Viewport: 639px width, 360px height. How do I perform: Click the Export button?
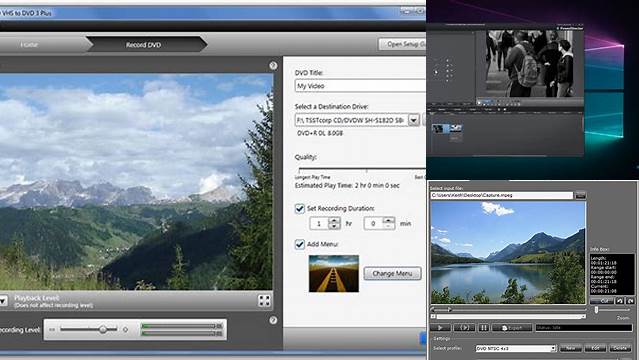point(512,327)
